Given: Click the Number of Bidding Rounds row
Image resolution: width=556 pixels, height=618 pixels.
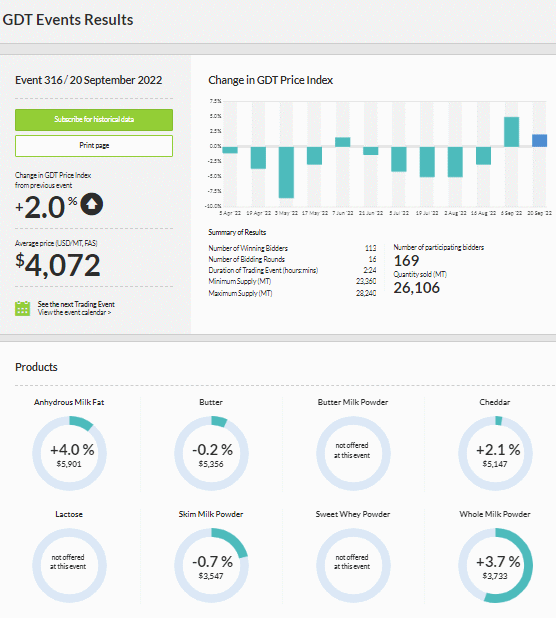Looking at the screenshot, I should (x=292, y=259).
